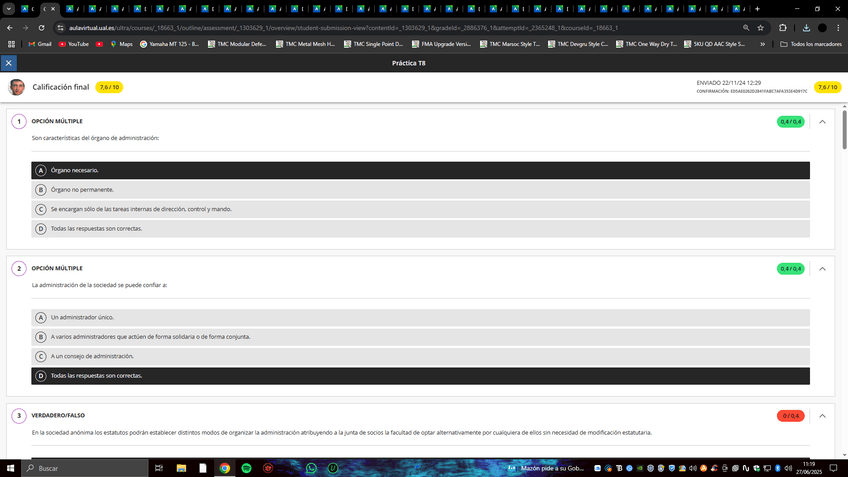The image size is (848, 477).
Task: Focus the browser address bar URL
Action: click(343, 28)
